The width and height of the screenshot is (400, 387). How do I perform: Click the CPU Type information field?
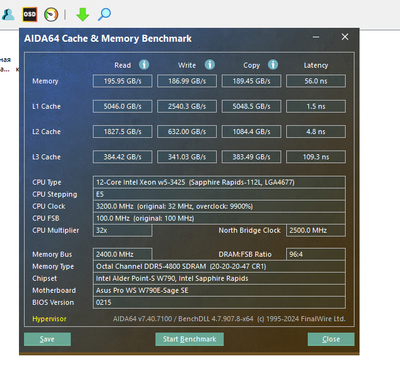coord(219,182)
